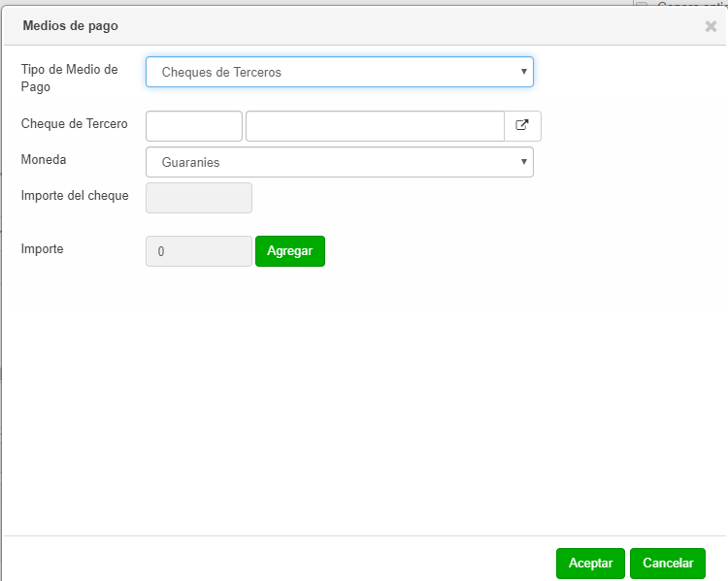Viewport: 728px width, 581px height.
Task: Open the Cheque de Tercero lookup icon
Action: 522,126
